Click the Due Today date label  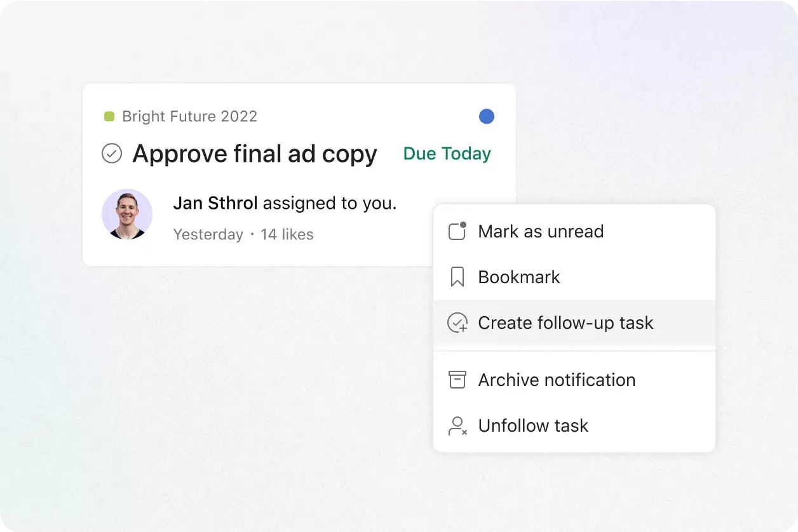click(447, 154)
